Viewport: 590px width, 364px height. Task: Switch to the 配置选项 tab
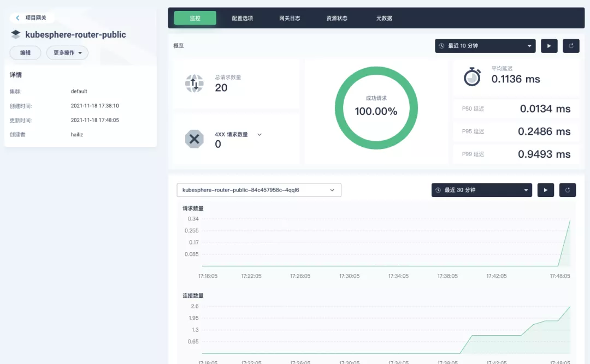coord(243,18)
